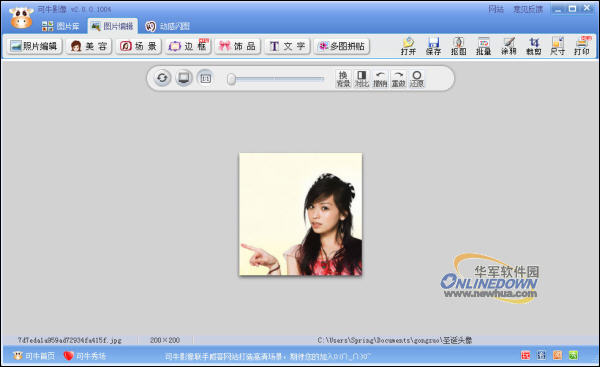
Task: Print the photo with 打印 icon
Action: point(582,46)
